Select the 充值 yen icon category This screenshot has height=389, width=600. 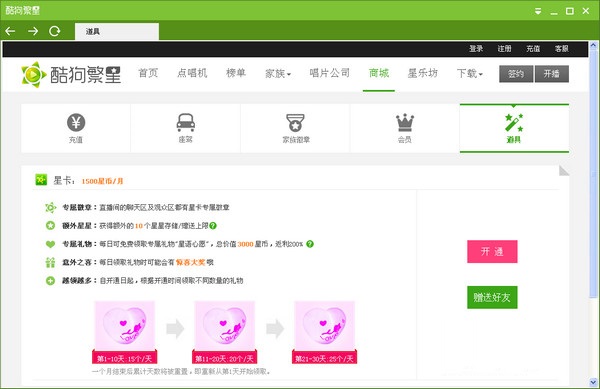76,128
